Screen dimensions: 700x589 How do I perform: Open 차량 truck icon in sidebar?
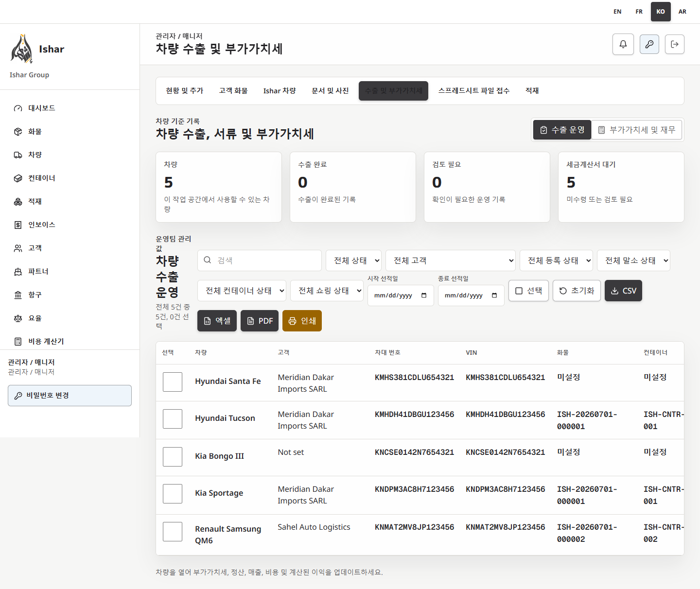pyautogui.click(x=18, y=155)
